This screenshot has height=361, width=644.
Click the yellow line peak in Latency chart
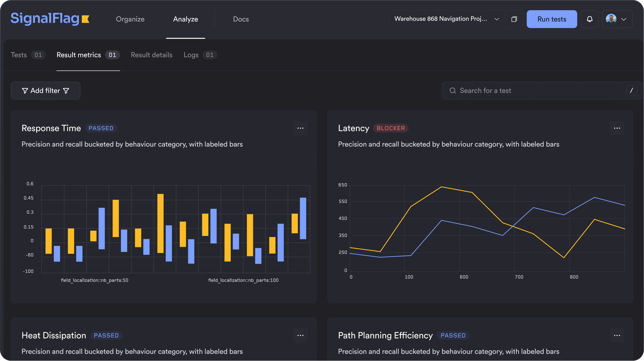(x=441, y=187)
